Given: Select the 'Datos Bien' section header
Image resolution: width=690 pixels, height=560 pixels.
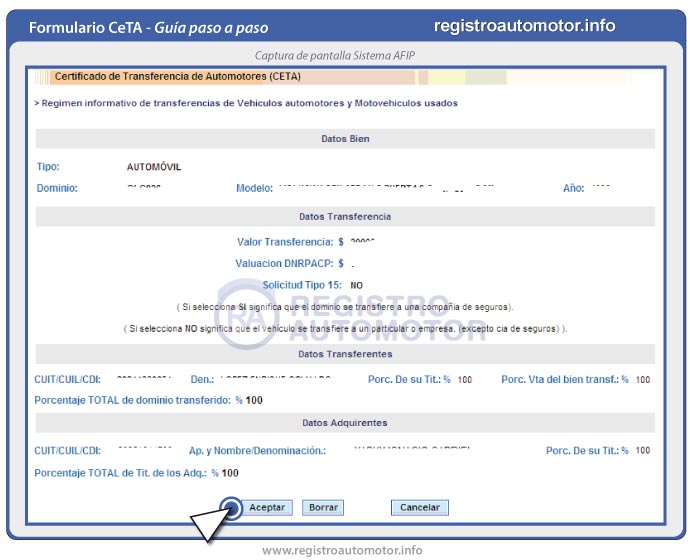Looking at the screenshot, I should tap(345, 139).
